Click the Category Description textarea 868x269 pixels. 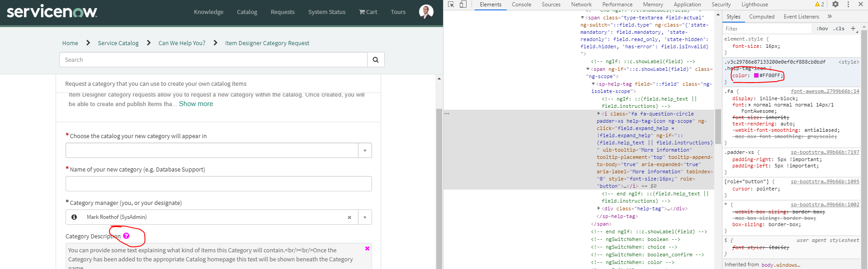pos(219,256)
